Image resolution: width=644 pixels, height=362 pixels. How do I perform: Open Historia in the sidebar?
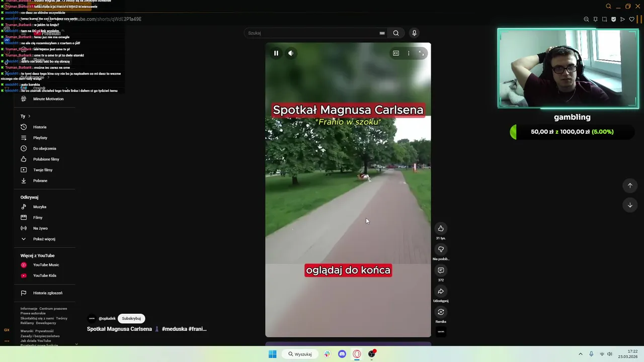pos(40,127)
